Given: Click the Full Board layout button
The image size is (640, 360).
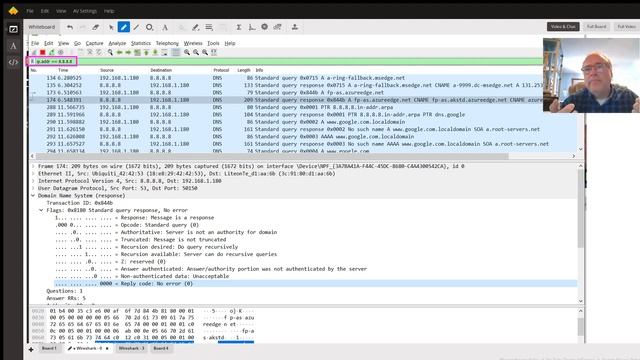Looking at the screenshot, I should coord(596,27).
